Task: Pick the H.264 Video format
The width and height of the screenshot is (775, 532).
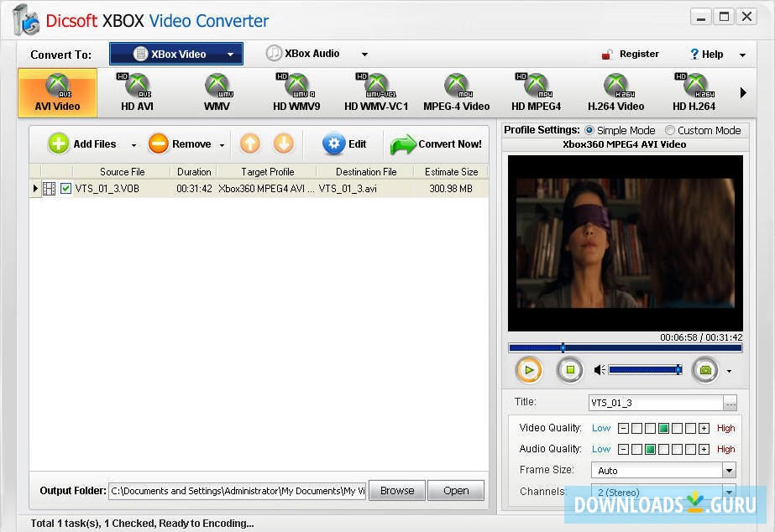Action: coord(615,91)
